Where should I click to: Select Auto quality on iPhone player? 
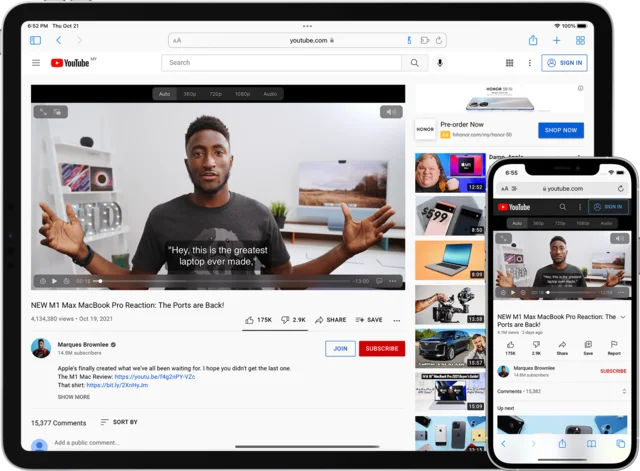[517, 223]
